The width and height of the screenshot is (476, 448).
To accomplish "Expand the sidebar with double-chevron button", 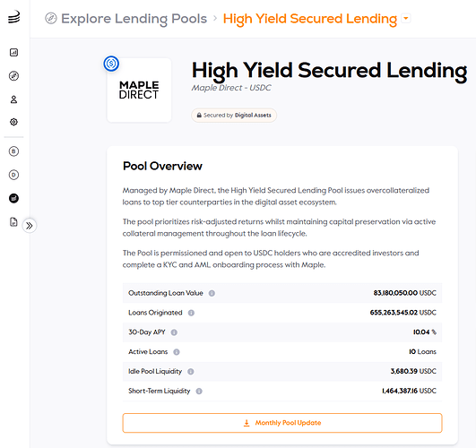I will (30, 226).
